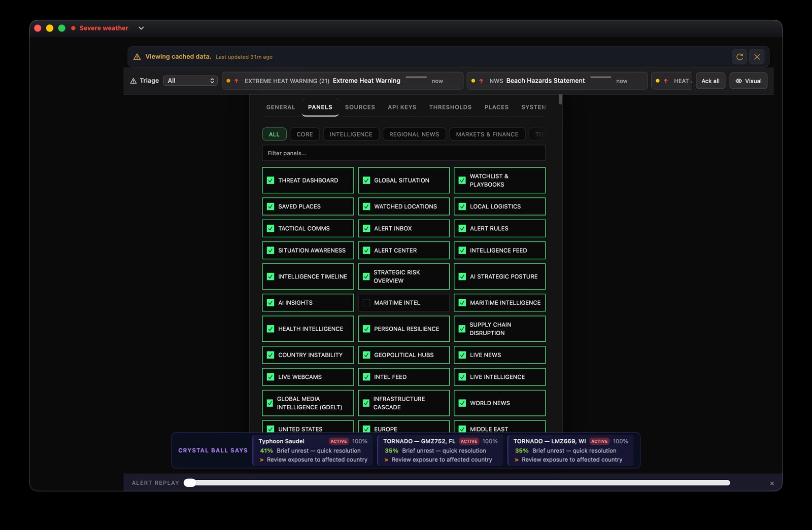Click orange arrow on Extreme Heat Warning alert
Screen dimensions: 812x530
[236, 81]
